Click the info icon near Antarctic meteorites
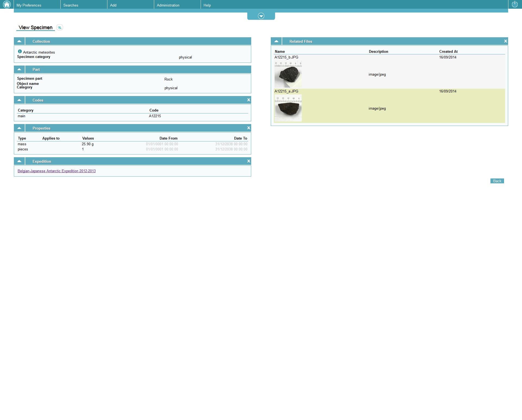This screenshot has width=522, height=420. 20,51
